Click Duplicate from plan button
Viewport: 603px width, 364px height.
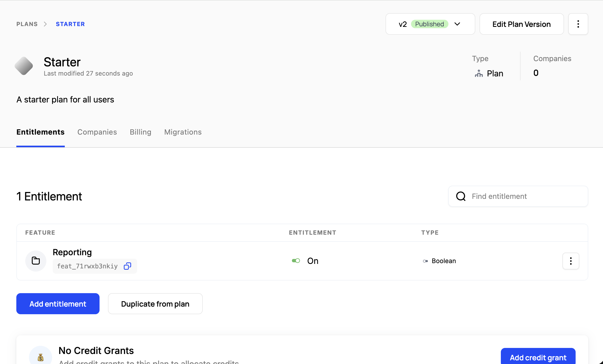click(x=155, y=304)
